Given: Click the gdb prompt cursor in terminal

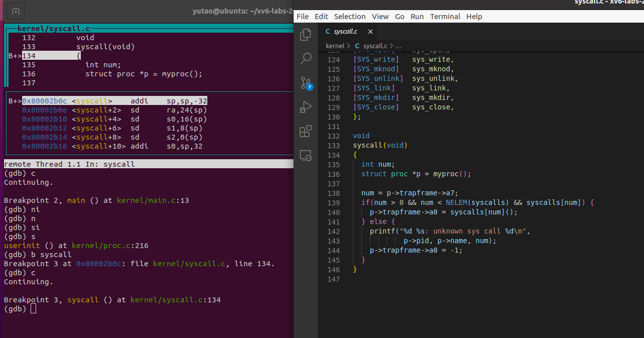Looking at the screenshot, I should 33,309.
